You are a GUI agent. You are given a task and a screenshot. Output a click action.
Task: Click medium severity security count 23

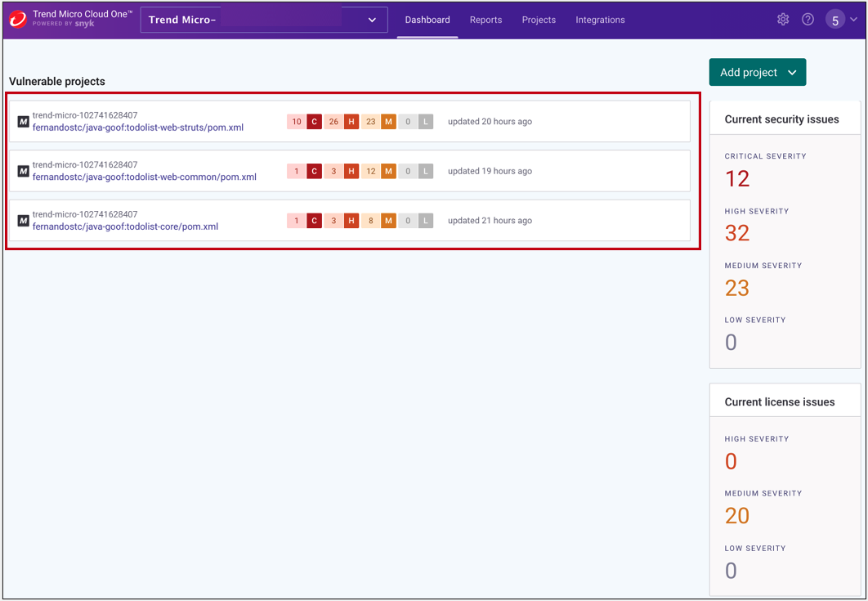(737, 288)
